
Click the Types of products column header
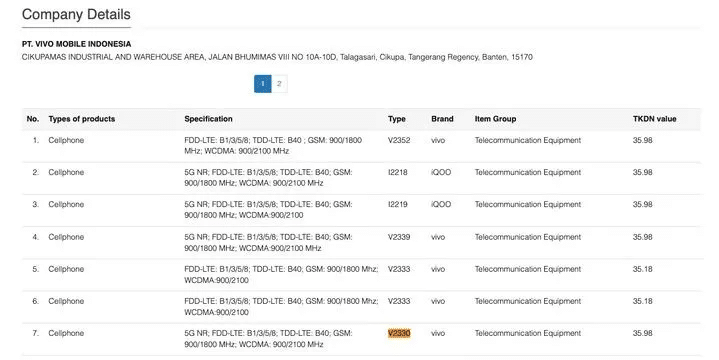pos(82,119)
